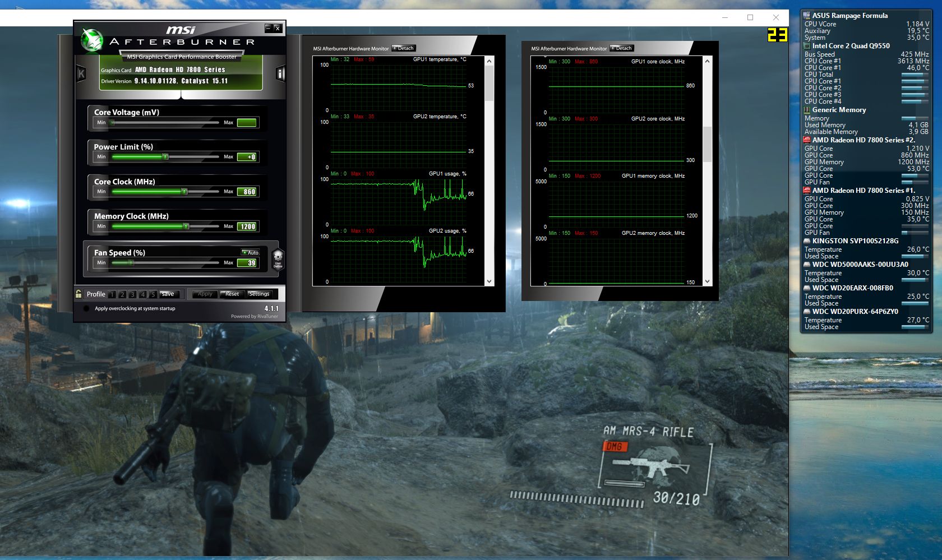Click KINGSTON SVP100S2128G drive icon

pyautogui.click(x=807, y=241)
